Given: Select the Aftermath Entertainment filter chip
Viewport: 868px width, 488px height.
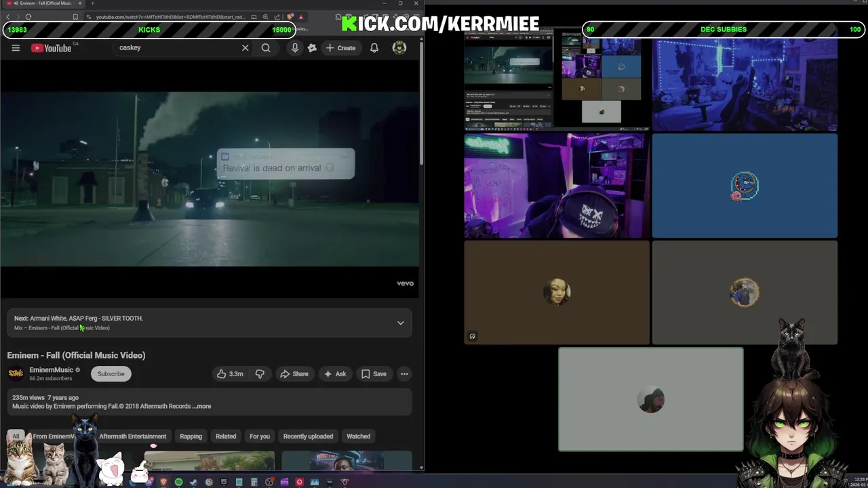Looking at the screenshot, I should click(x=132, y=436).
